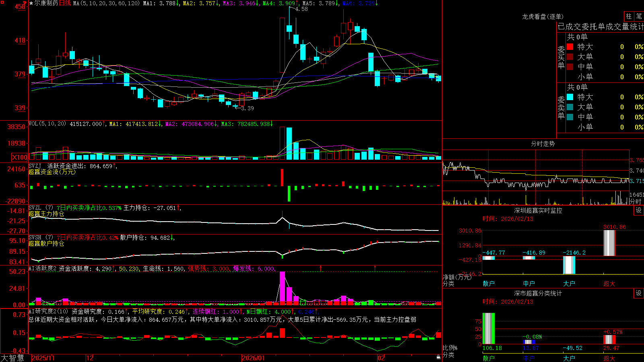Click the second red arrow marker in AI活跃度 panel

(x=375, y=268)
